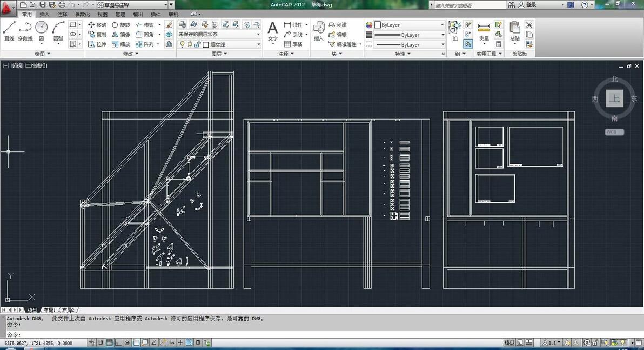Open the application menu A button
Image resolution: width=644 pixels, height=350 pixels.
[x=7, y=8]
